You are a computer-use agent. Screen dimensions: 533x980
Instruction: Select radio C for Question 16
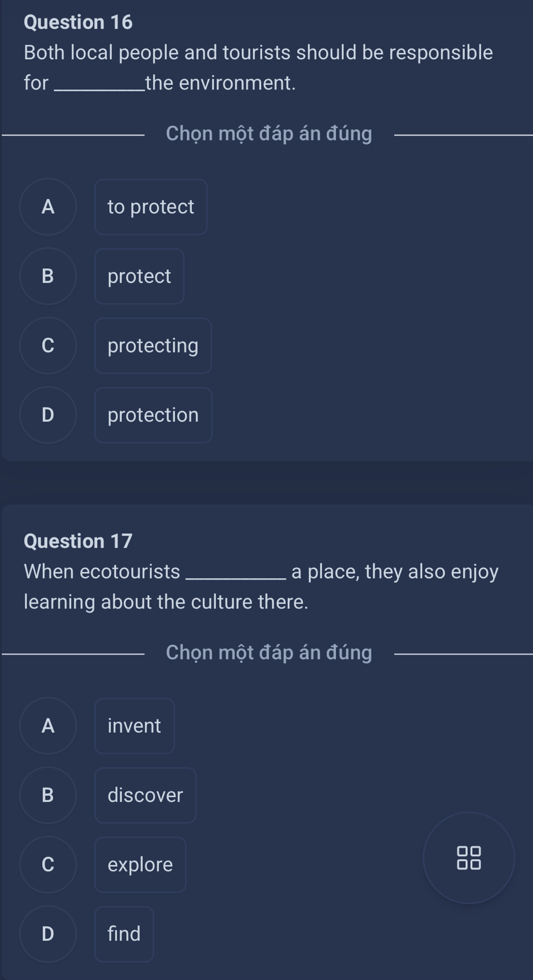coord(48,346)
